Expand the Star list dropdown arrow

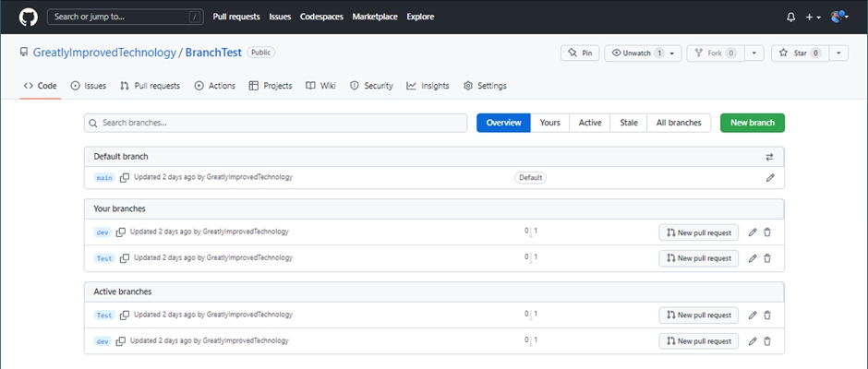pyautogui.click(x=838, y=54)
